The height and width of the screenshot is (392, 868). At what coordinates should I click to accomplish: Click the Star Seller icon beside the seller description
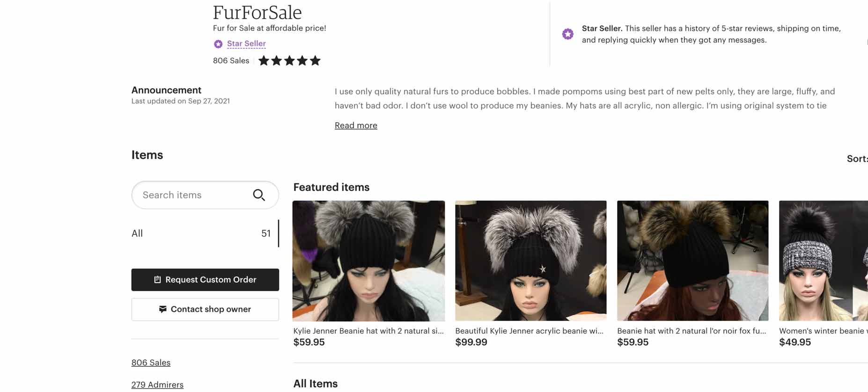[x=568, y=34]
